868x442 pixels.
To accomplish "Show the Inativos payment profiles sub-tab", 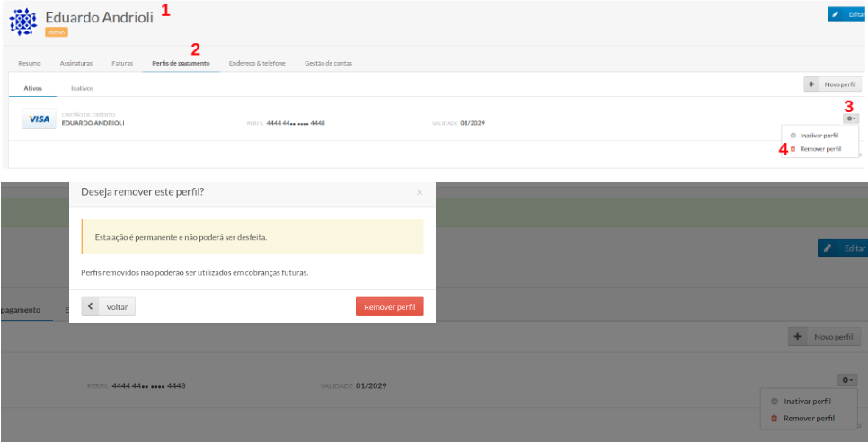I will coord(83,88).
